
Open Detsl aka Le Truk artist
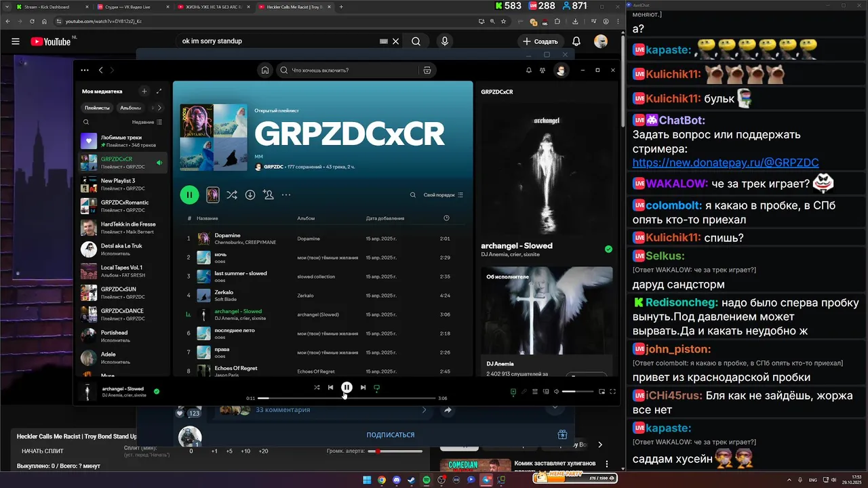coord(123,249)
